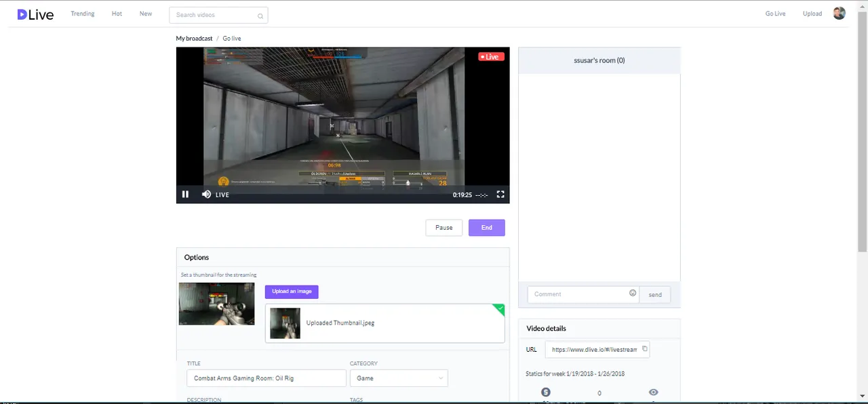This screenshot has height=404, width=868.
Task: Click the Options section heading
Action: [x=197, y=258]
